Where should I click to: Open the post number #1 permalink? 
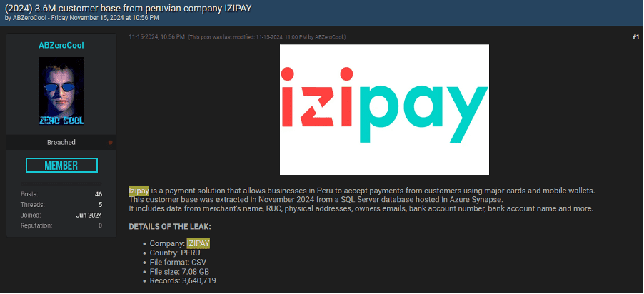click(635, 37)
